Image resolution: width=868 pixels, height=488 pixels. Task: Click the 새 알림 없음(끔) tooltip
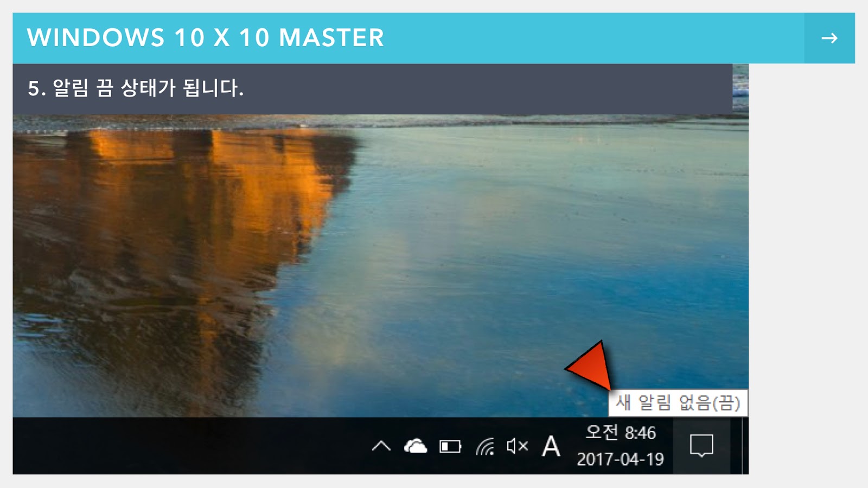pyautogui.click(x=678, y=403)
